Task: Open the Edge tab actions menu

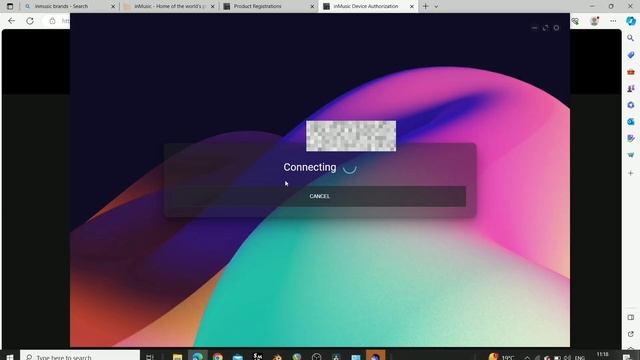Action: pyautogui.click(x=10, y=6)
